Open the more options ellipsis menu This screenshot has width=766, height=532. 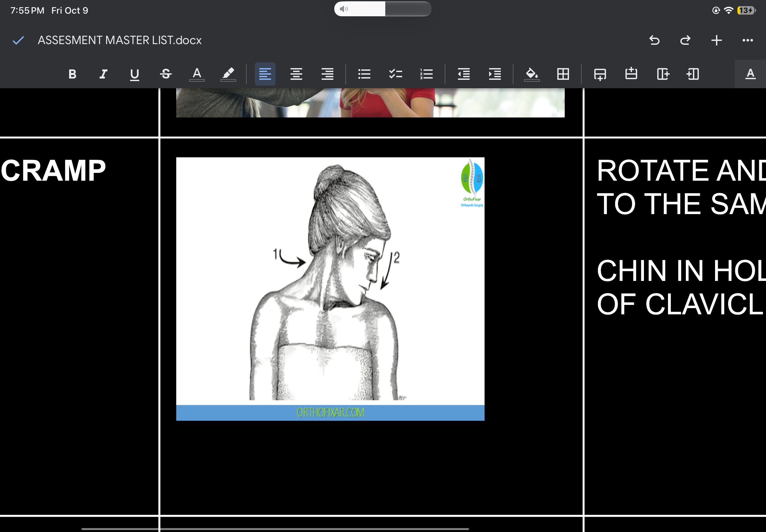(747, 40)
